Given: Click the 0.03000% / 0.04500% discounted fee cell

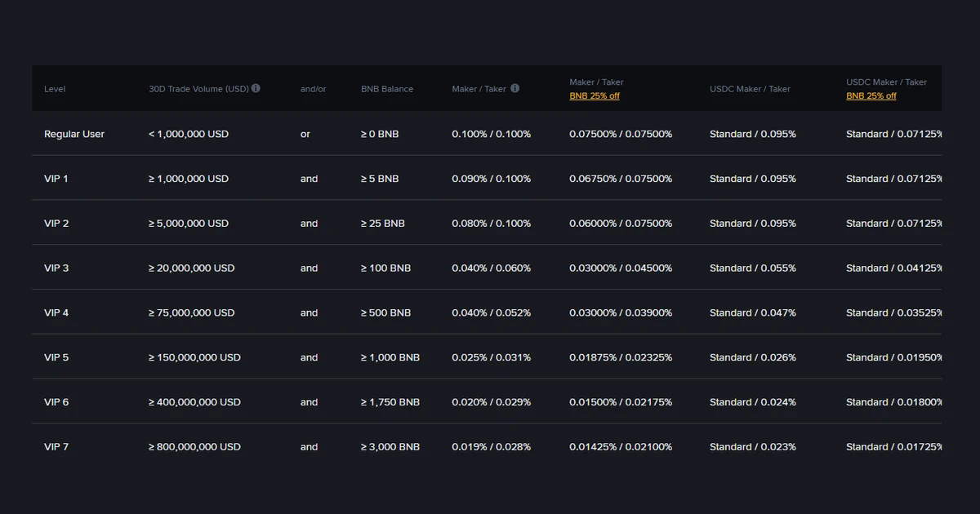Looking at the screenshot, I should click(621, 268).
